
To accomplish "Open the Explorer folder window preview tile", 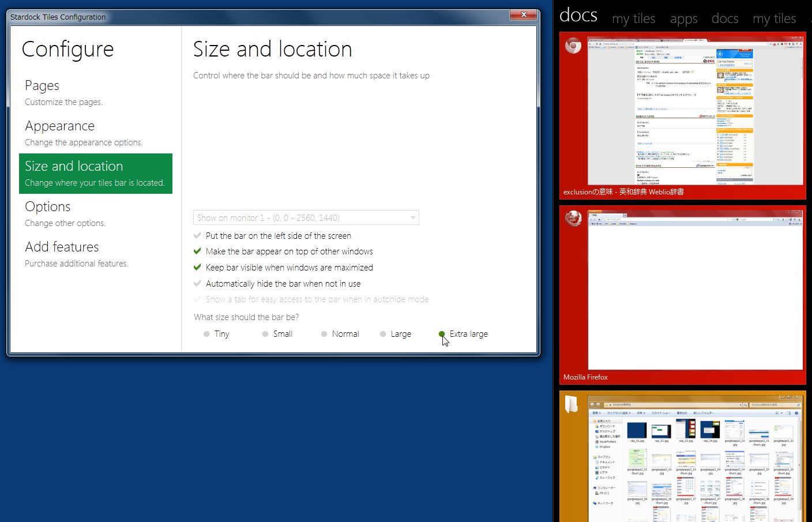I will [683, 456].
